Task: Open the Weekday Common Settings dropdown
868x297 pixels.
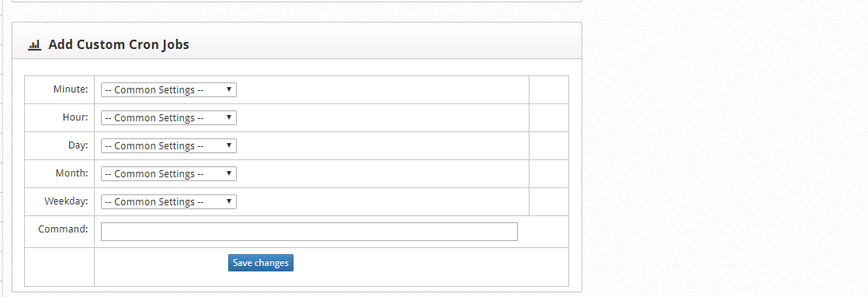Action: (x=168, y=201)
